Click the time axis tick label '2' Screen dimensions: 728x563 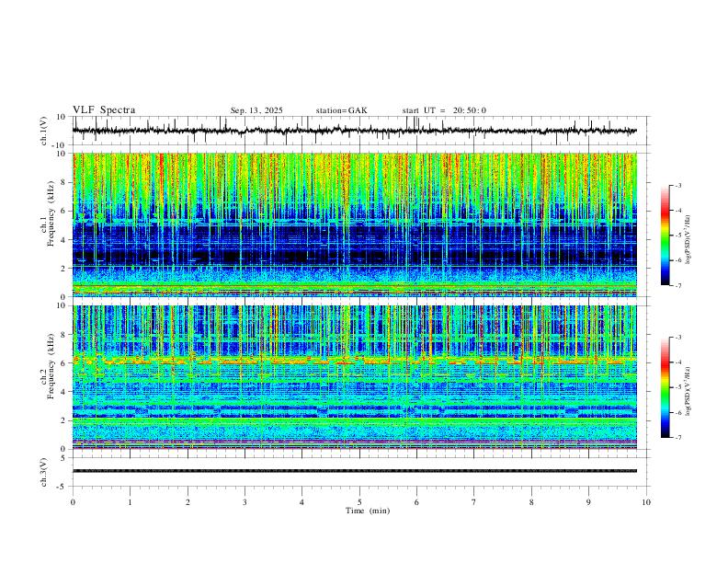pyautogui.click(x=188, y=502)
